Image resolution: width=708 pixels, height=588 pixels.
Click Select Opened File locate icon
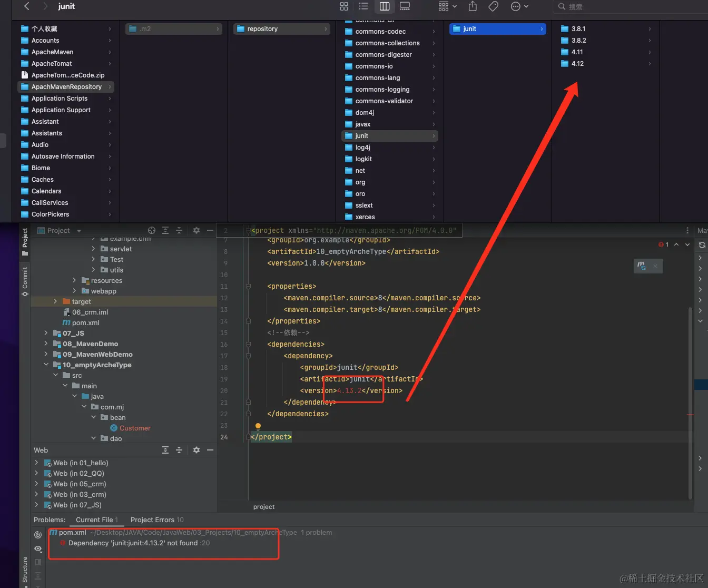coord(152,230)
